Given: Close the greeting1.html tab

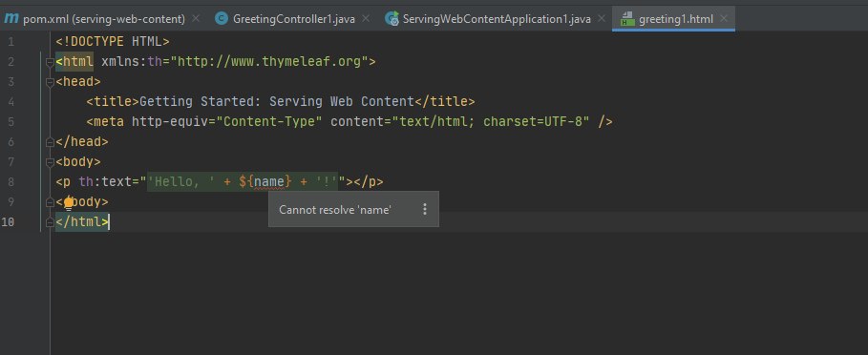Looking at the screenshot, I should point(724,19).
